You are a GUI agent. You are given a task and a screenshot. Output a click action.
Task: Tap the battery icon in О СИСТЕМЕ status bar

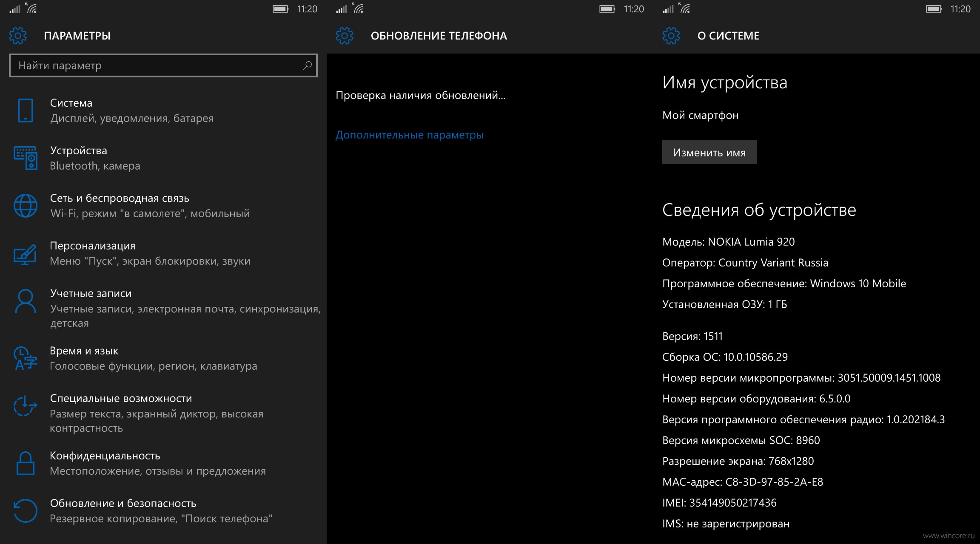tap(934, 9)
